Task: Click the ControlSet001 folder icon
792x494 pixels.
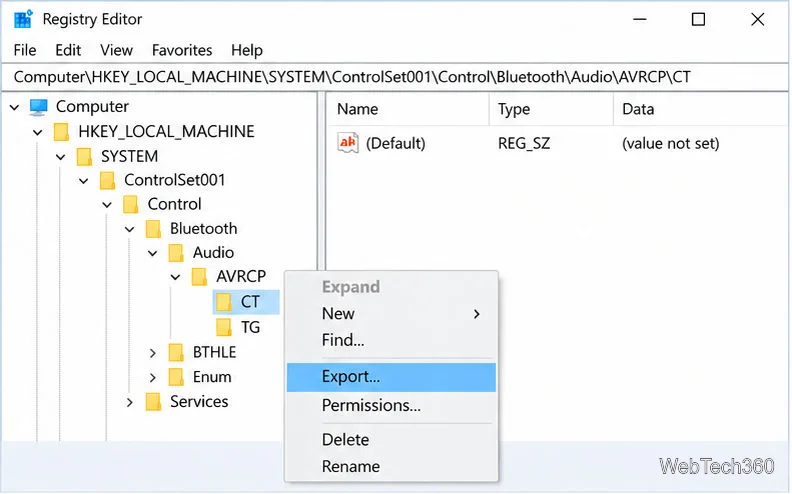Action: 107,180
